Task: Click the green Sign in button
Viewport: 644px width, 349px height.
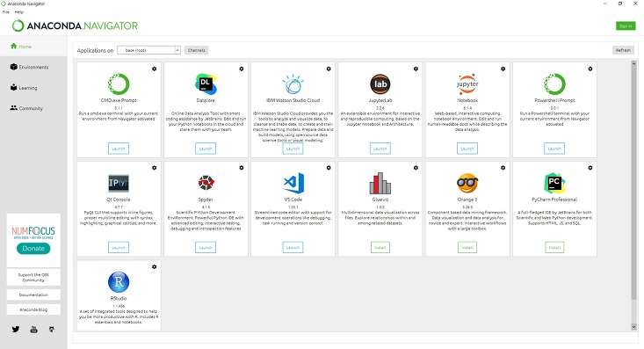Action: pos(626,25)
